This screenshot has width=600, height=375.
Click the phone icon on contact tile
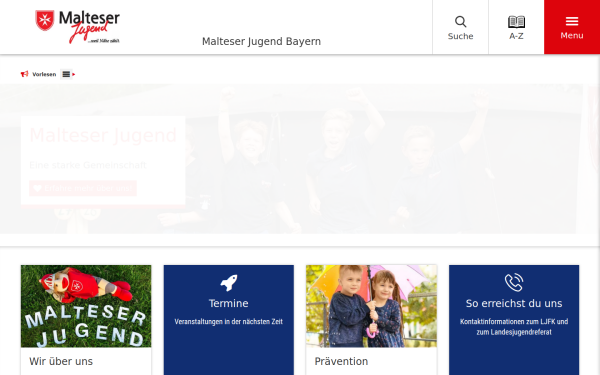click(514, 282)
